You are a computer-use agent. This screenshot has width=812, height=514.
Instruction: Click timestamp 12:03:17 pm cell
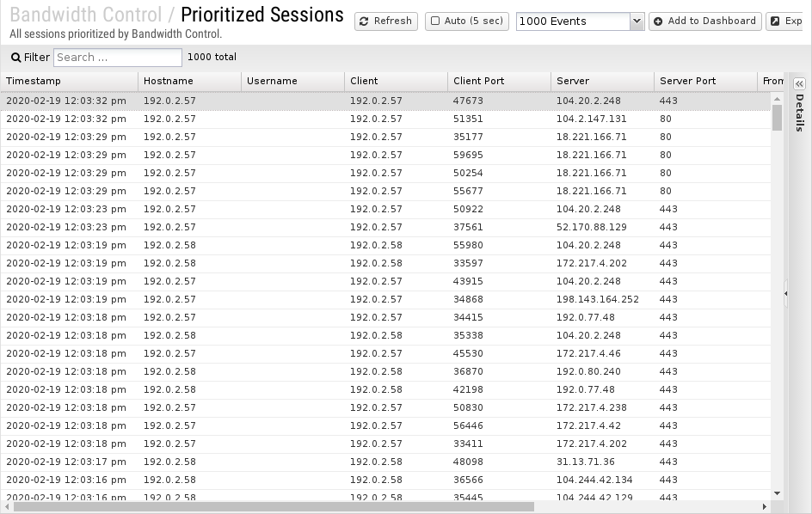tap(69, 462)
